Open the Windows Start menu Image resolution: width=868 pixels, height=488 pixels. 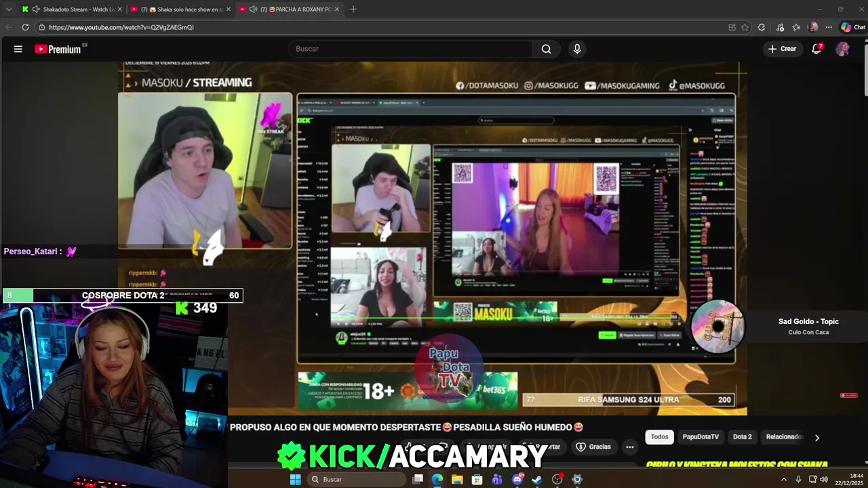(x=295, y=479)
